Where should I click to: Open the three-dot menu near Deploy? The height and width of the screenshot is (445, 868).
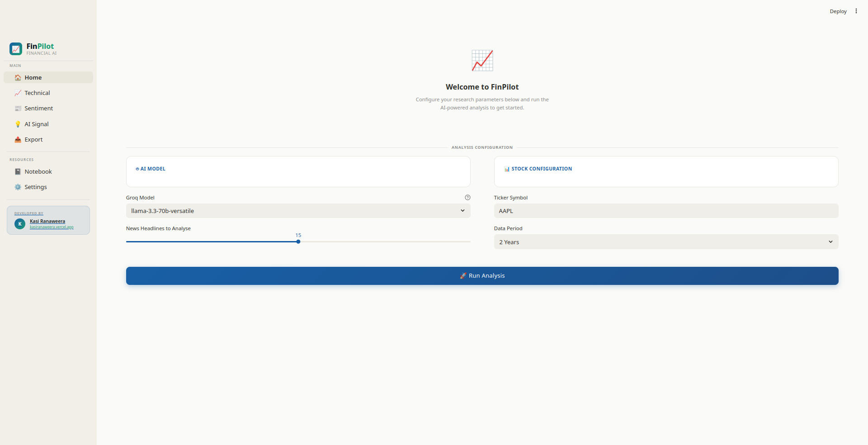point(856,11)
